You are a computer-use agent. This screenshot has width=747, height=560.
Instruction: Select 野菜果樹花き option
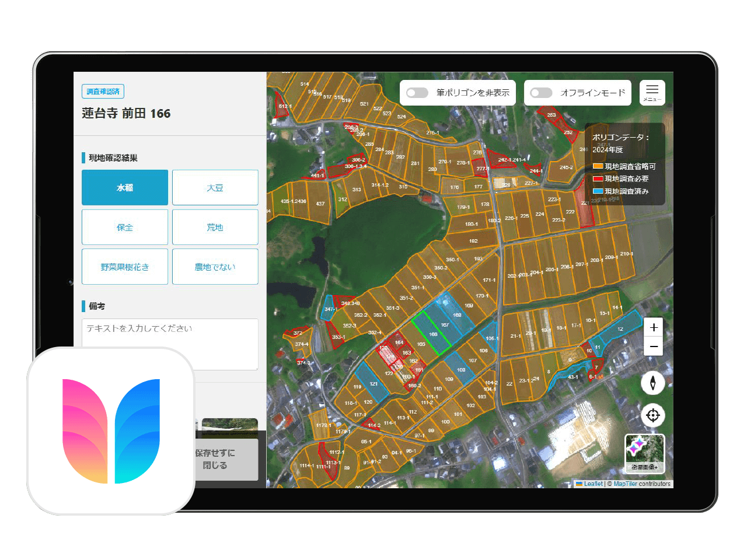[x=125, y=267]
